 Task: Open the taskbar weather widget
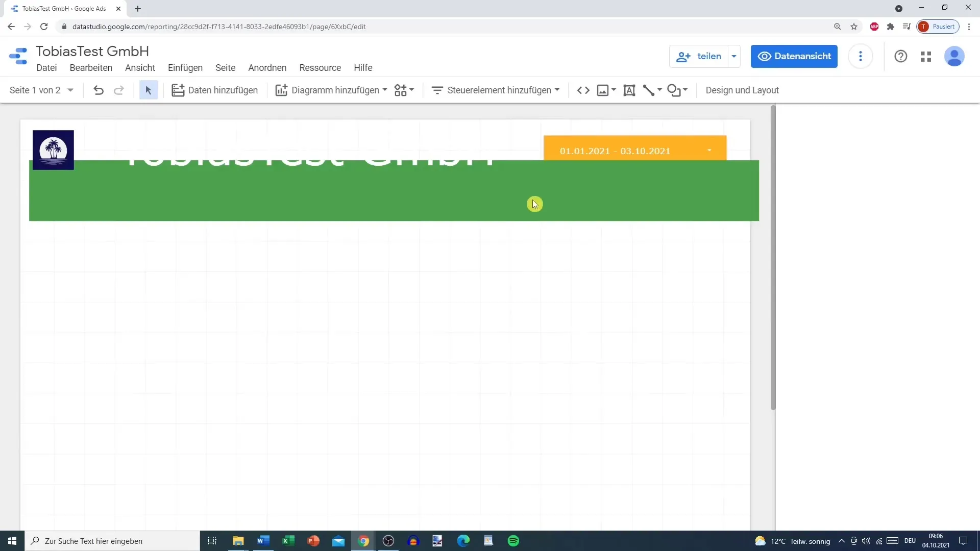point(793,541)
